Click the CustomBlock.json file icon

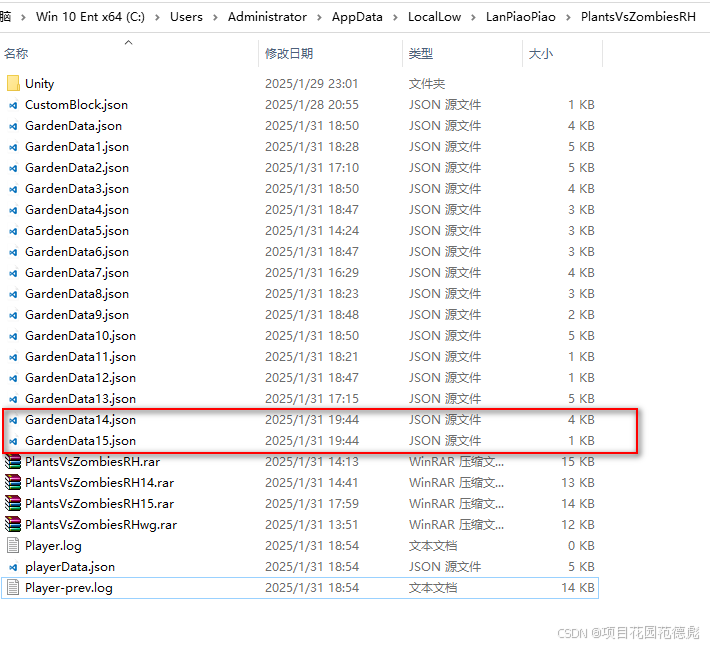tap(13, 105)
